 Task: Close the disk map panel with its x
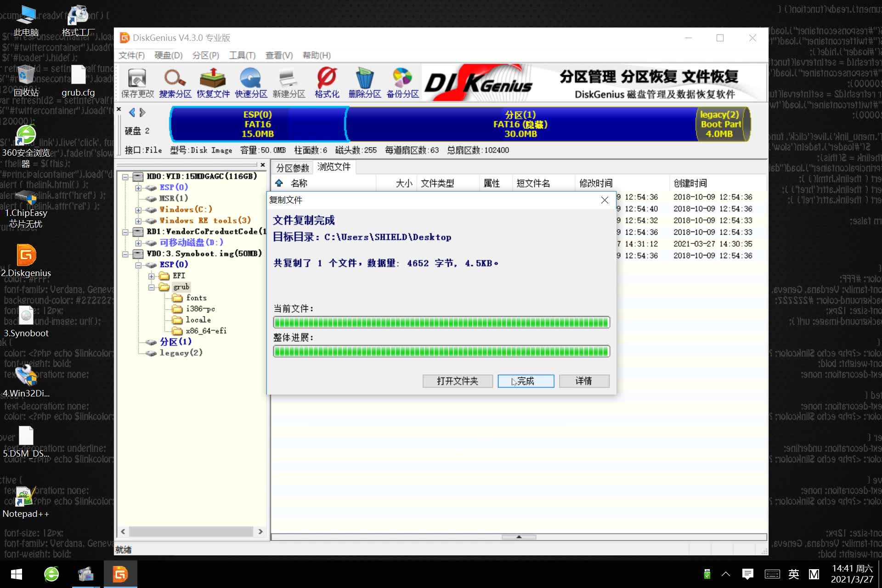tap(119, 109)
